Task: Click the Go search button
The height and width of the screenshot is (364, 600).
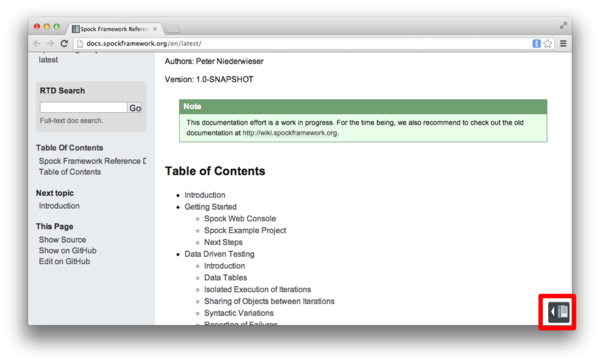Action: pyautogui.click(x=135, y=108)
